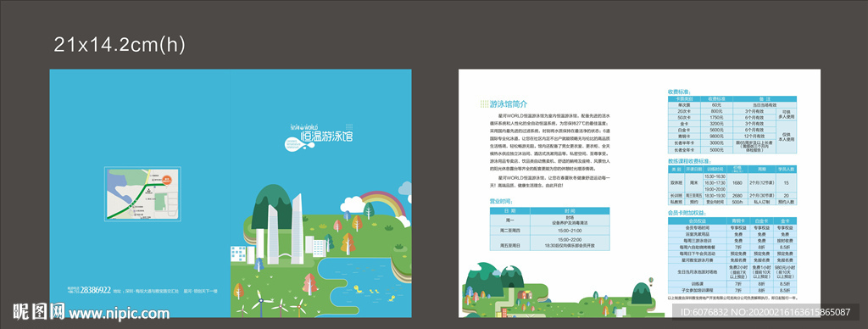Click the "周一" cell in hours table

509,220
